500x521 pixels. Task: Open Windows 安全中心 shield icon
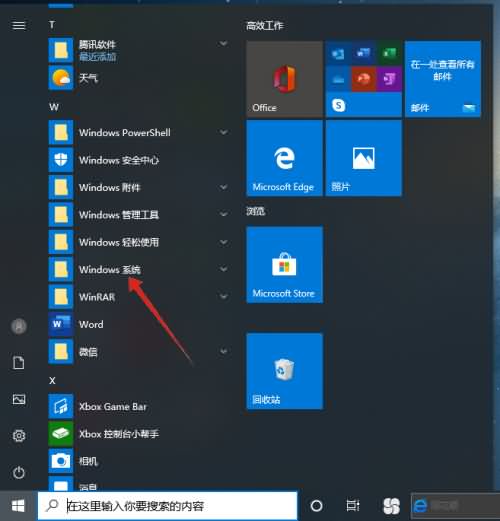[61, 160]
